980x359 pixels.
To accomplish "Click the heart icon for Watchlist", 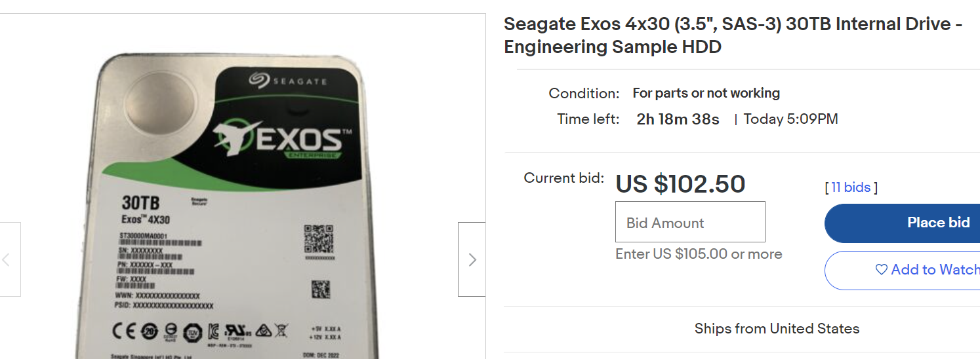I will coord(882,269).
